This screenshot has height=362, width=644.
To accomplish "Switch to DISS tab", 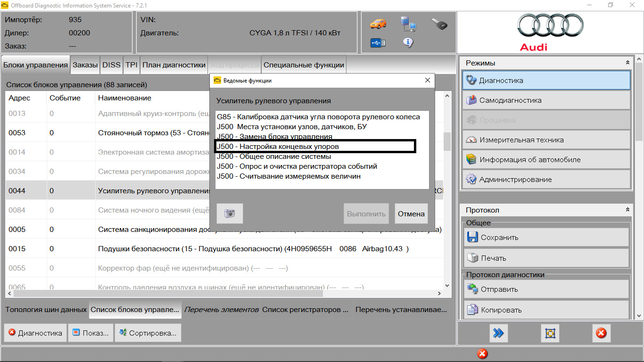I will [111, 65].
